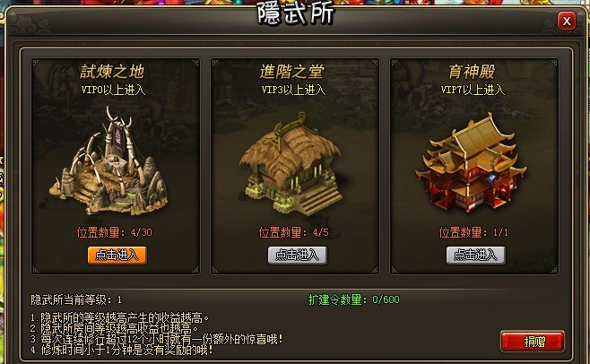
Task: Click the 位置数量 4/30 counter
Action: (x=115, y=232)
